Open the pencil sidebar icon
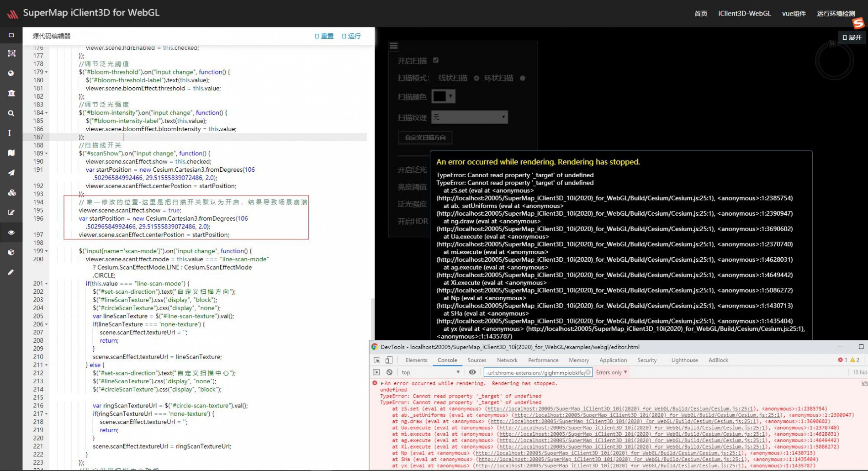The width and height of the screenshot is (868, 471). 11,272
